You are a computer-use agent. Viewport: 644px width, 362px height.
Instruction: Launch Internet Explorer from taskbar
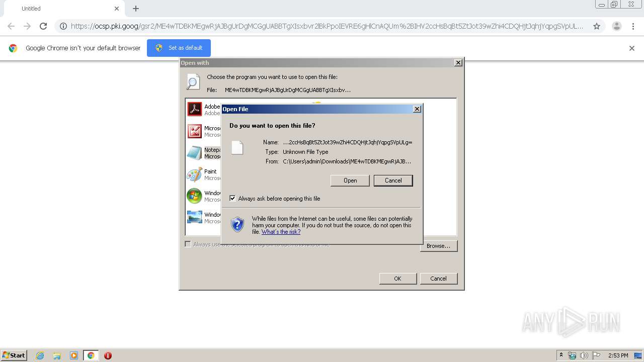[x=40, y=355]
